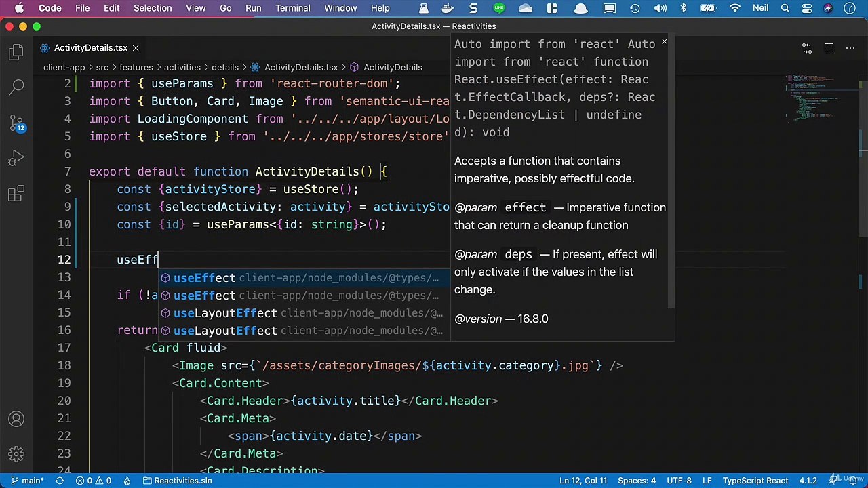868x488 pixels.
Task: Click the 'features' breadcrumb segment
Action: [x=136, y=67]
